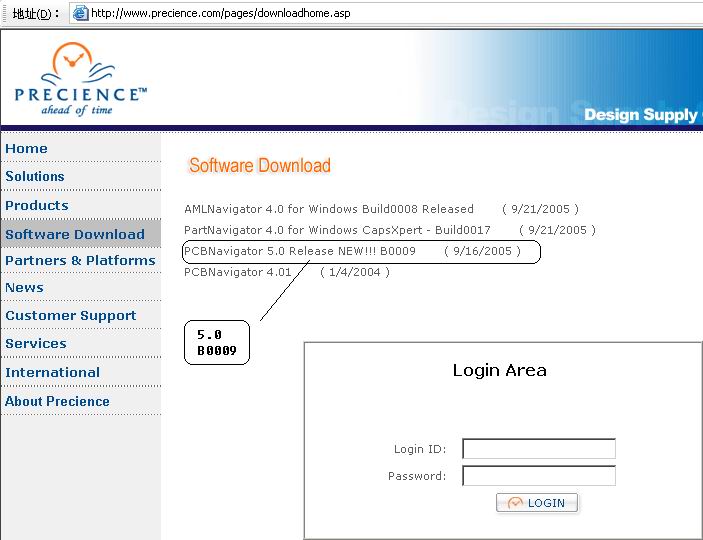The image size is (703, 540).
Task: Click the LOGIN button
Action: pyautogui.click(x=537, y=503)
